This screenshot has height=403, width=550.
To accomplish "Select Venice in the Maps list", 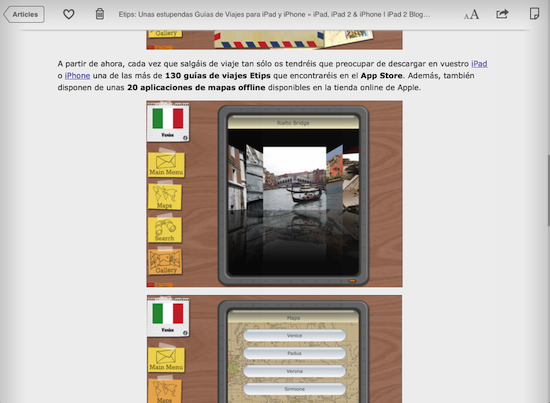I will pos(294,335).
